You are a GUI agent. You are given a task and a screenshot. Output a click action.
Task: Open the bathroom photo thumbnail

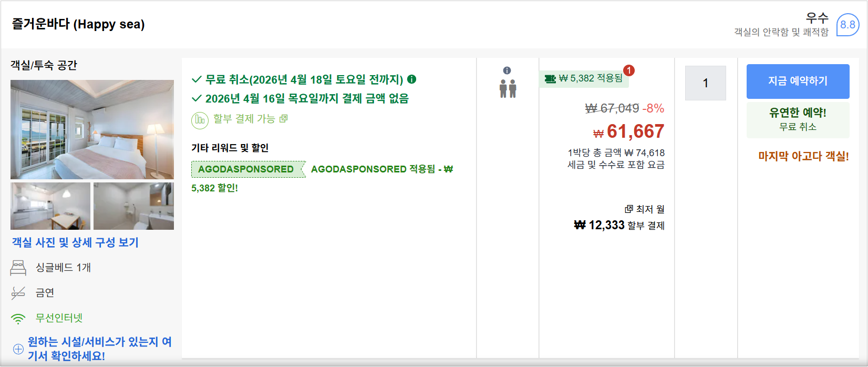(x=133, y=206)
